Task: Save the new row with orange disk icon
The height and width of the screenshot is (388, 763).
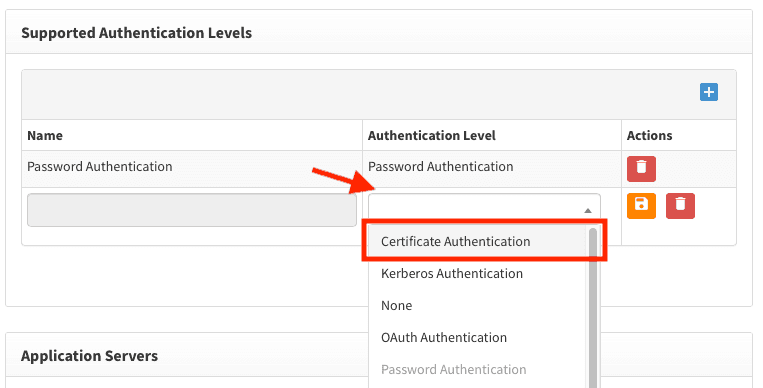Action: tap(641, 205)
